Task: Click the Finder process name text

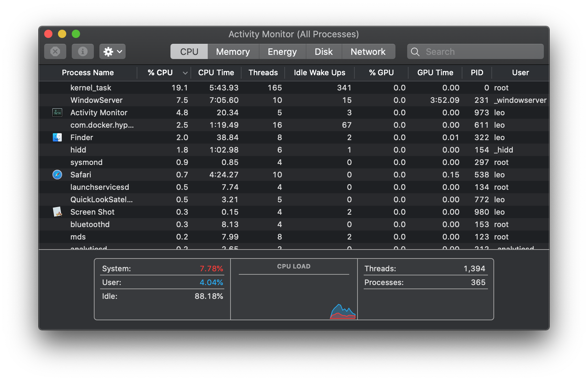Action: tap(82, 137)
